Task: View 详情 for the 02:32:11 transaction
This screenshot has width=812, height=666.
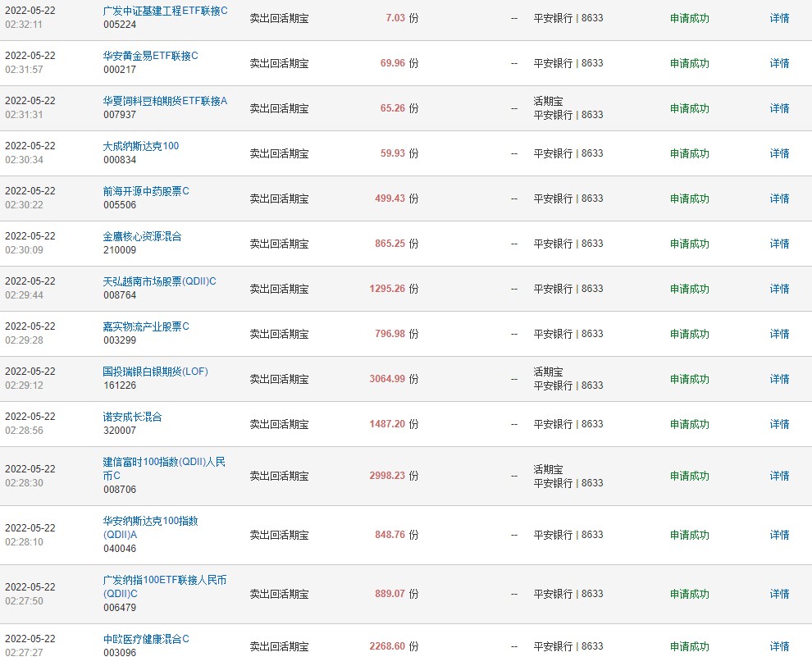Action: pos(779,18)
